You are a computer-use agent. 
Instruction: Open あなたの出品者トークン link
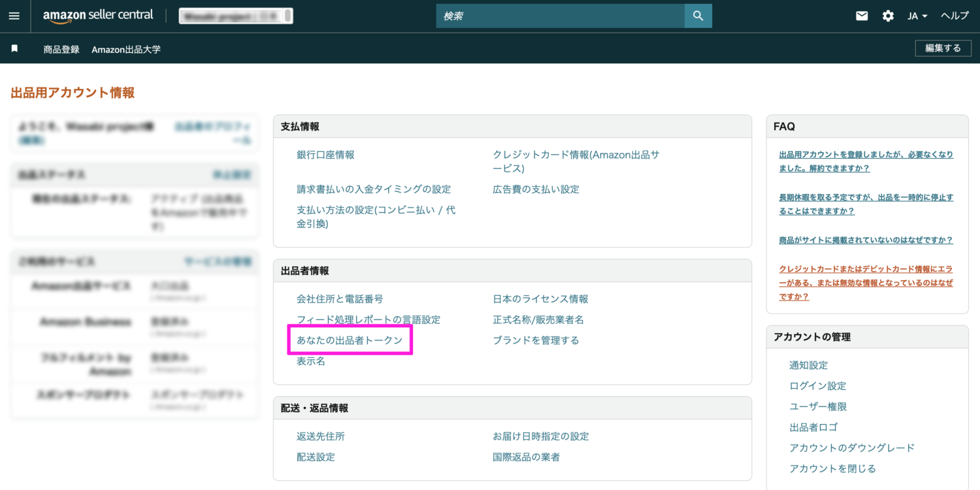point(350,340)
